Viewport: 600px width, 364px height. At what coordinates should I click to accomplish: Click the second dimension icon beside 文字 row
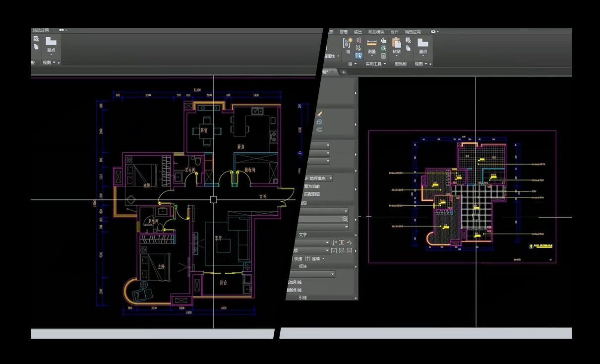(342, 243)
